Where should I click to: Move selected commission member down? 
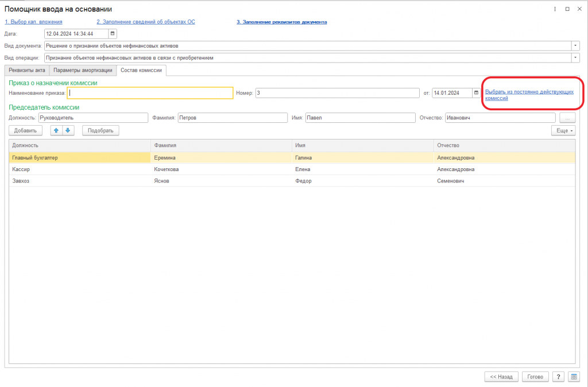68,130
